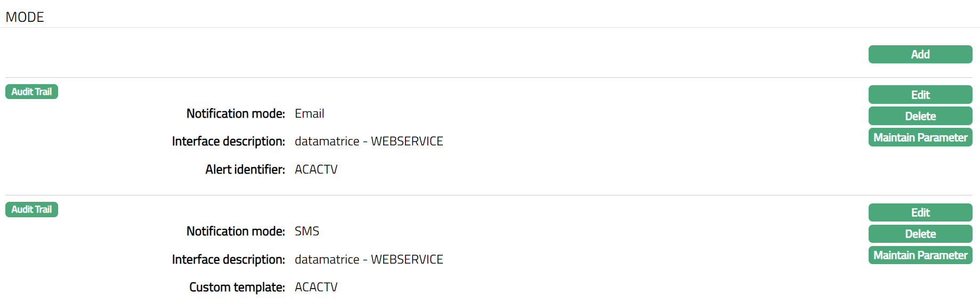Edit the SMS notification mode entry

920,212
